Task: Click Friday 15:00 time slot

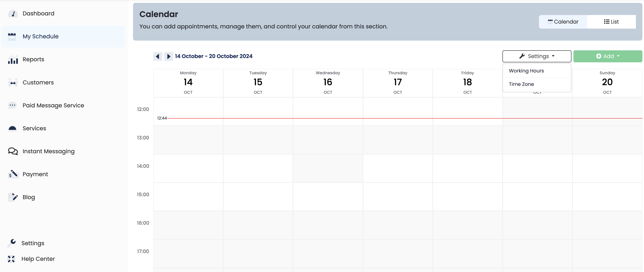Action: [x=468, y=197]
